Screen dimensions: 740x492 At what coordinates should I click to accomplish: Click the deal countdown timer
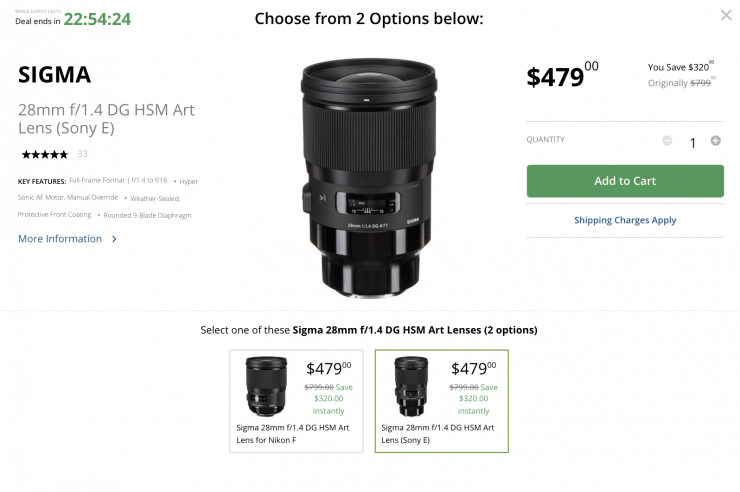coord(97,18)
